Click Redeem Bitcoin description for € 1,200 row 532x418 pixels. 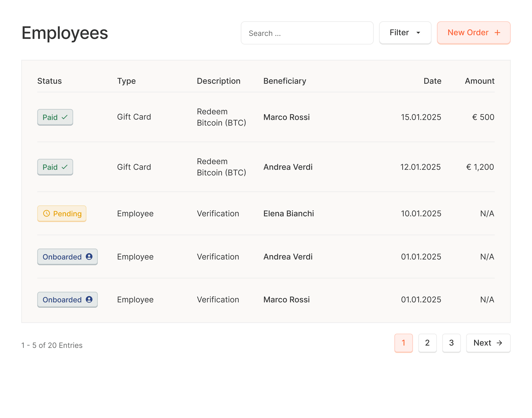tap(221, 167)
